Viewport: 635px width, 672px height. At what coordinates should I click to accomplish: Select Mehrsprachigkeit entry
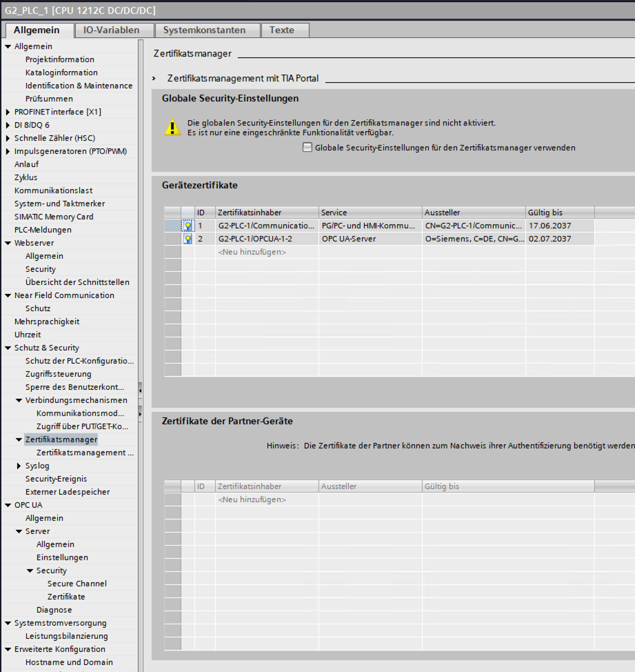47,322
